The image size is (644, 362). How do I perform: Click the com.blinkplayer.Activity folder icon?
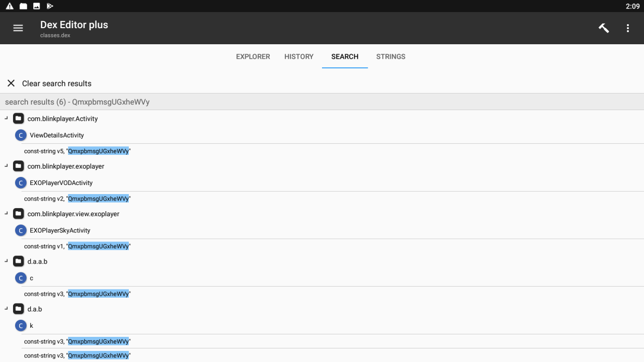click(19, 119)
